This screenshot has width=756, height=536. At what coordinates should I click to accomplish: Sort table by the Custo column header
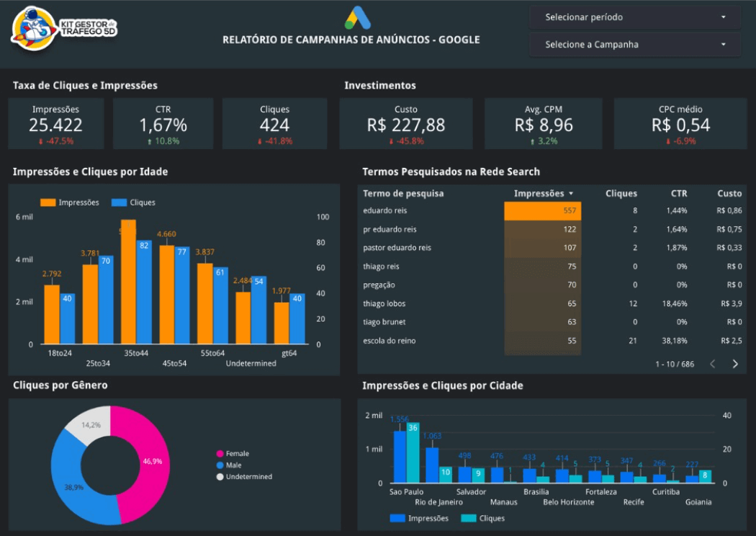729,193
